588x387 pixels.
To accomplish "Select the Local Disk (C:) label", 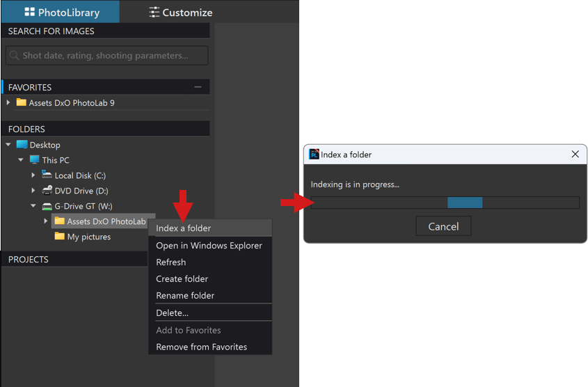I will click(x=80, y=175).
